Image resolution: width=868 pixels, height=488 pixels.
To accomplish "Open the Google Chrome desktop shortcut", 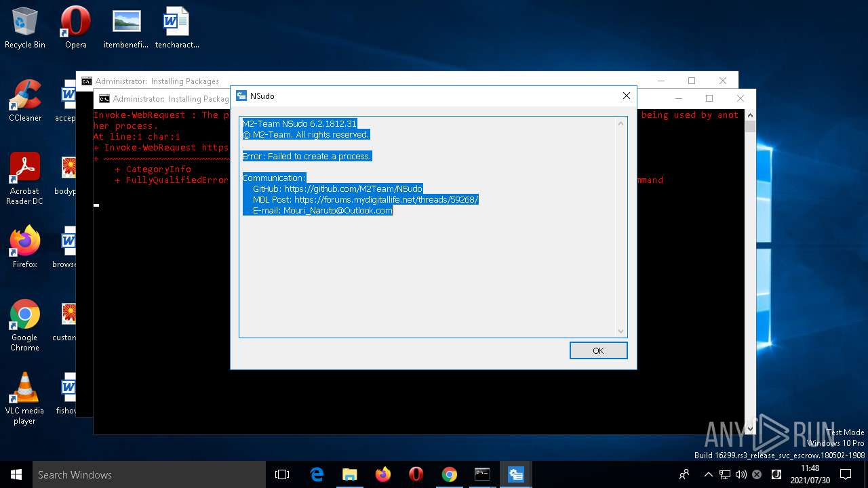I will [x=25, y=325].
